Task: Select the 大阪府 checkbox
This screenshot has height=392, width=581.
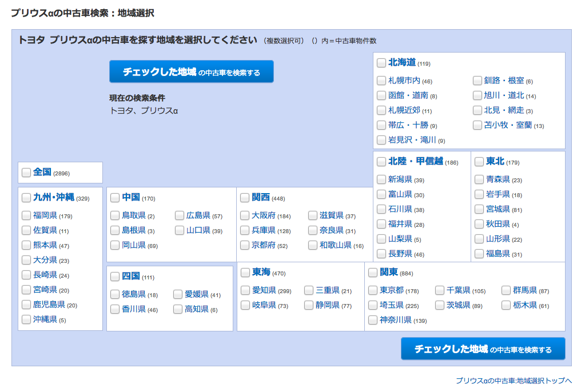Action: 245,215
